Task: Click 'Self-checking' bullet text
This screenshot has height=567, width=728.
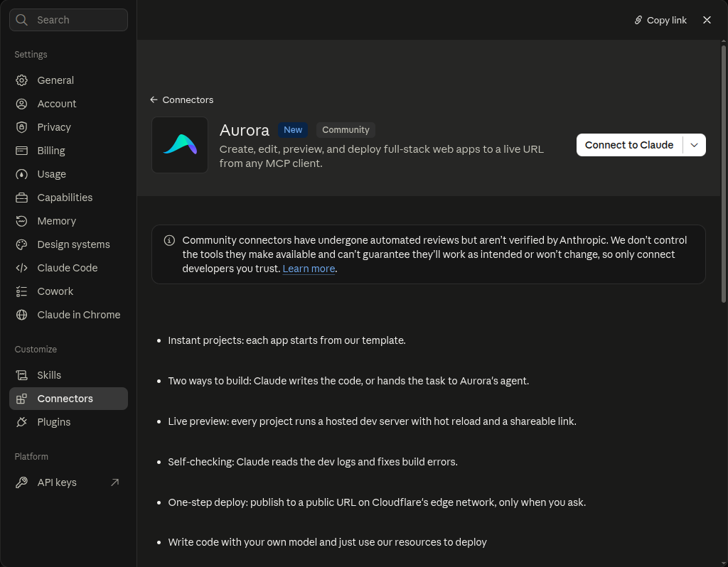Action: pyautogui.click(x=313, y=462)
